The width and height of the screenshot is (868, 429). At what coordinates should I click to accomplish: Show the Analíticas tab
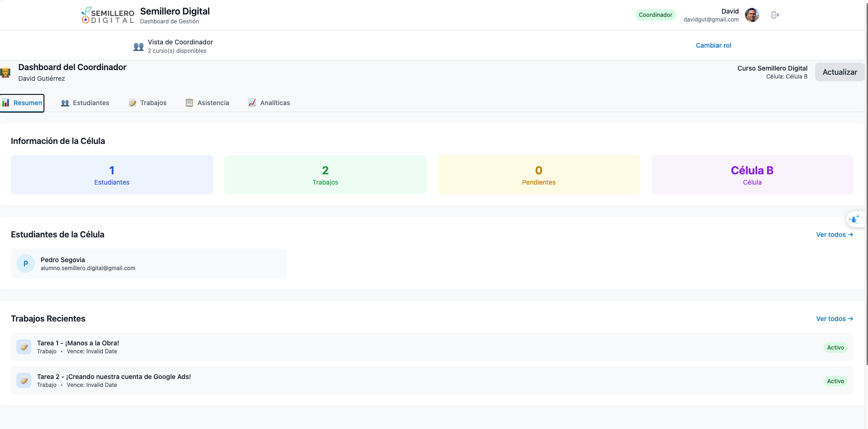269,103
